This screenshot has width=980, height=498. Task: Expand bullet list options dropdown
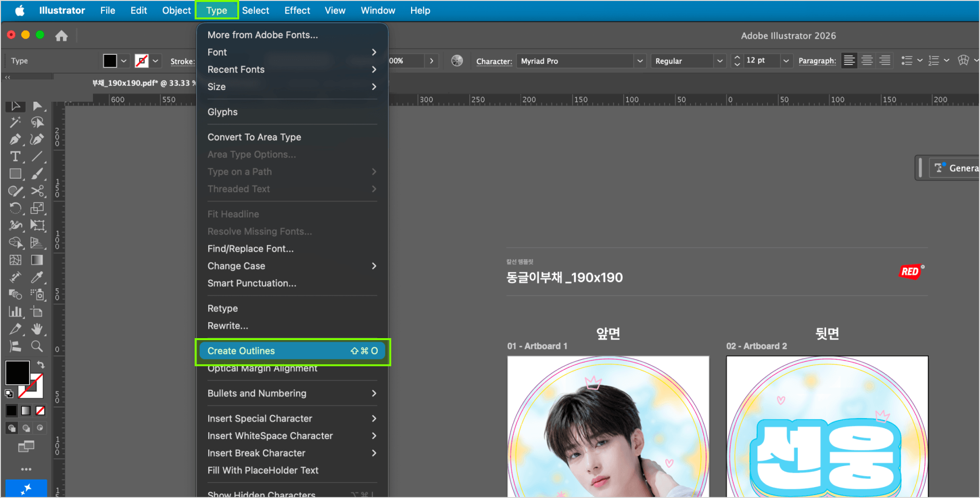[x=920, y=61]
